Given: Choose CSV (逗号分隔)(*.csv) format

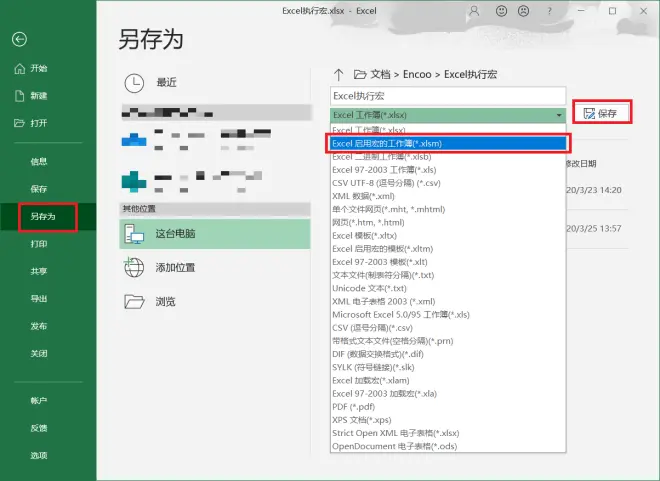Looking at the screenshot, I should coord(448,328).
